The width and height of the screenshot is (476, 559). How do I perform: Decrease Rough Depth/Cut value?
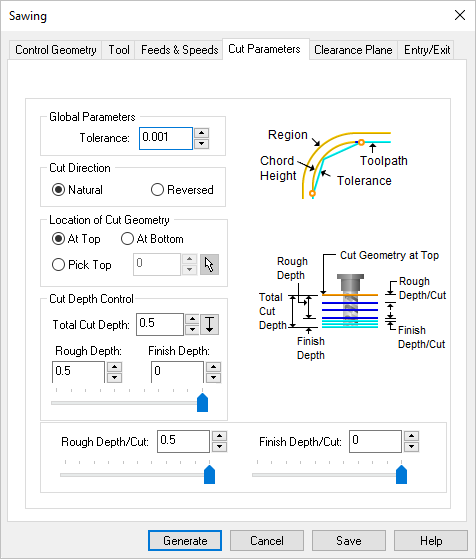219,447
